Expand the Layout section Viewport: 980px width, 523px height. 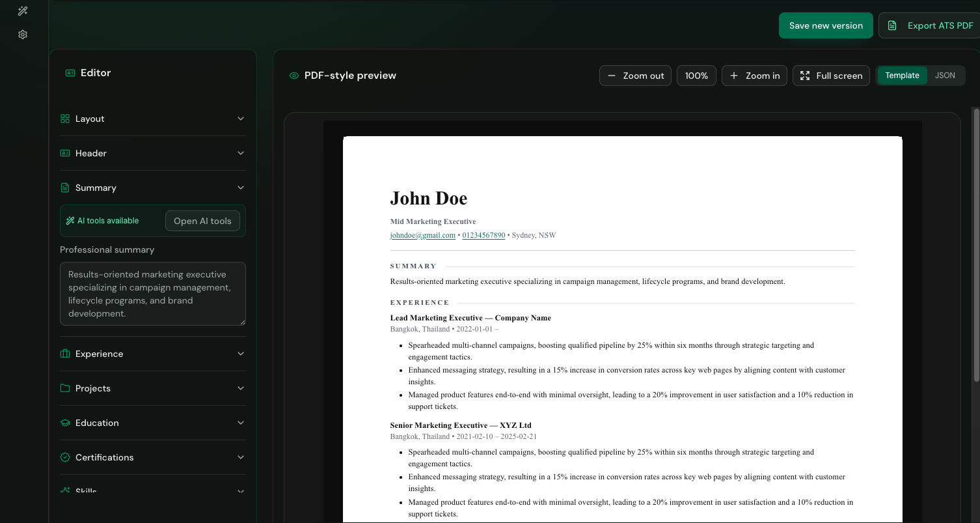tap(240, 119)
